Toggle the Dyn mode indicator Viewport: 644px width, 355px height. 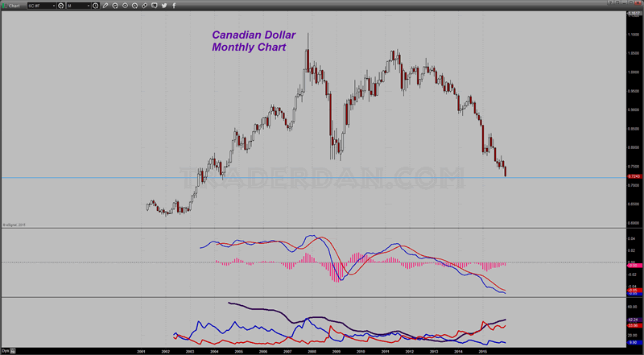pos(6,351)
